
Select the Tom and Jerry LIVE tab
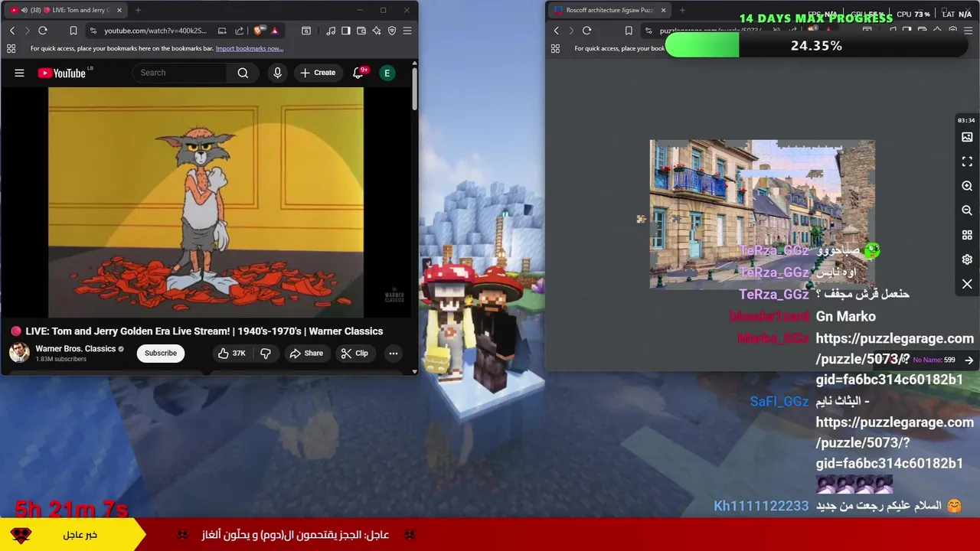pyautogui.click(x=66, y=10)
